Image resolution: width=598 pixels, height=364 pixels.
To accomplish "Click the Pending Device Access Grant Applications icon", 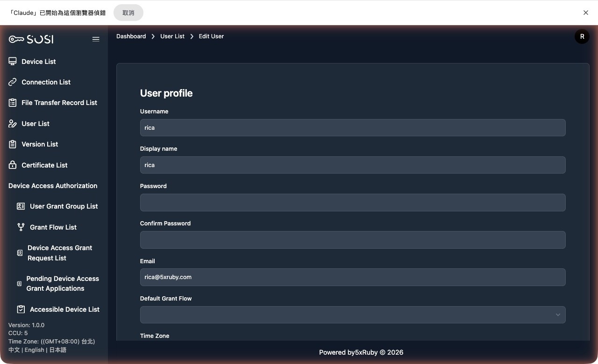I will click(x=19, y=283).
